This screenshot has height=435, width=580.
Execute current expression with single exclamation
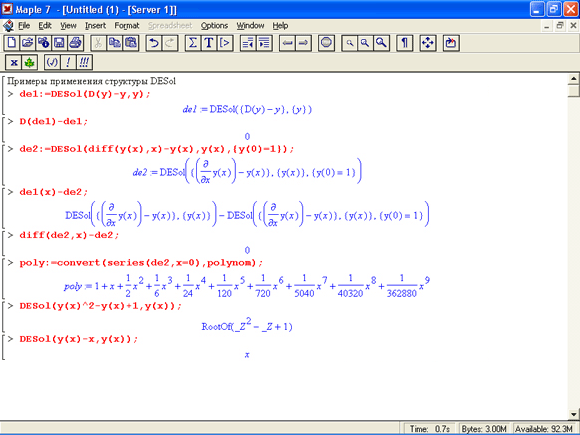tap(68, 62)
